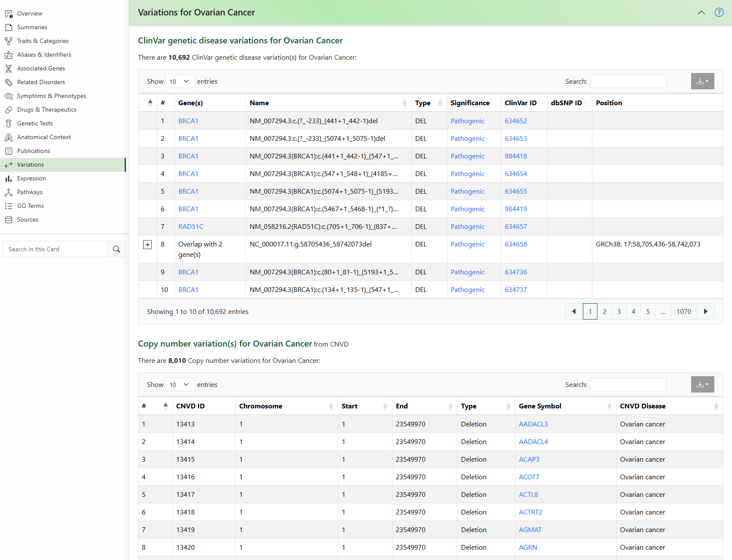Open the copy number table download button

pos(702,384)
